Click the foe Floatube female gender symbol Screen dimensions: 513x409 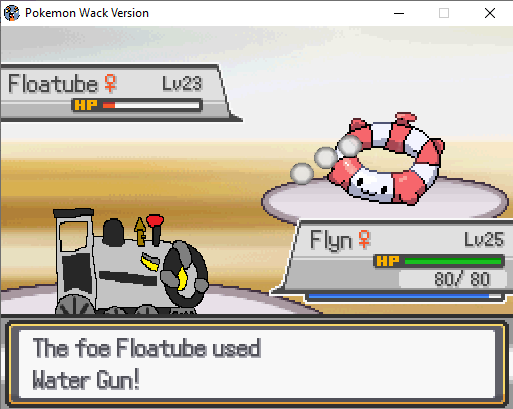[110, 83]
